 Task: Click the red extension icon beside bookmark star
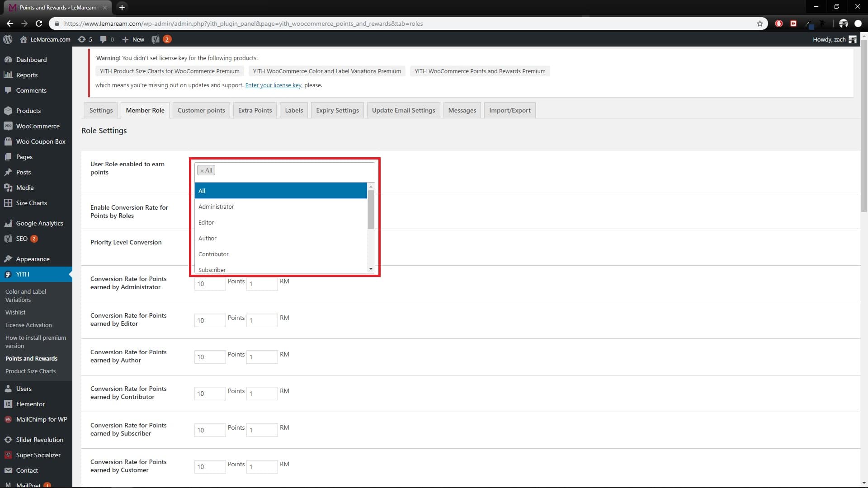tap(779, 23)
